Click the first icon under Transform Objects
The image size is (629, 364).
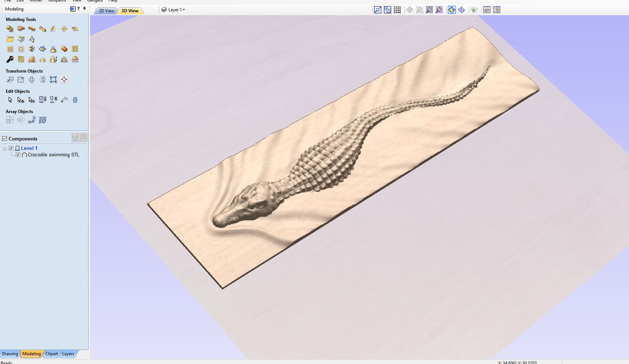[x=10, y=80]
